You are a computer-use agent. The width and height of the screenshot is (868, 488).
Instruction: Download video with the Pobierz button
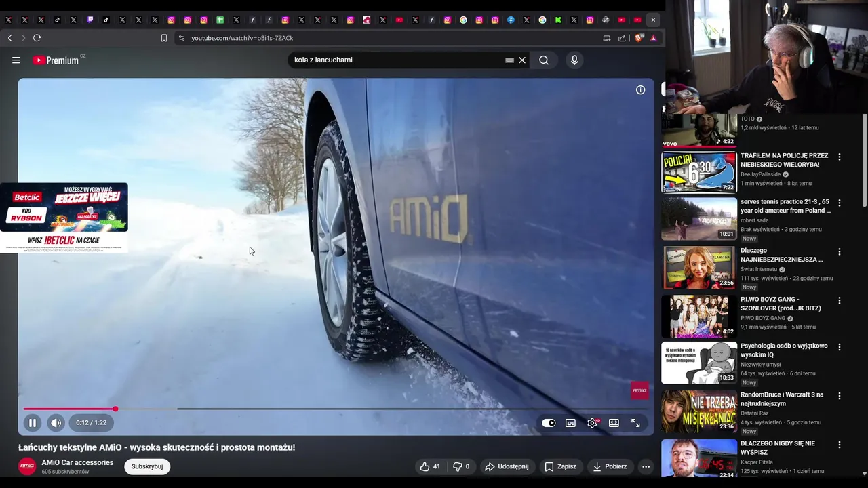pyautogui.click(x=610, y=466)
